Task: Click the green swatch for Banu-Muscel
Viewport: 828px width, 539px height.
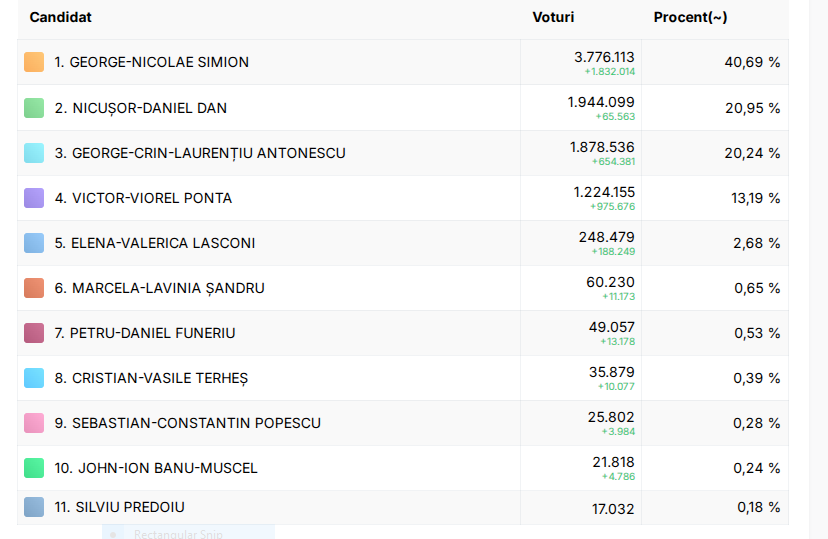Action: 34,468
